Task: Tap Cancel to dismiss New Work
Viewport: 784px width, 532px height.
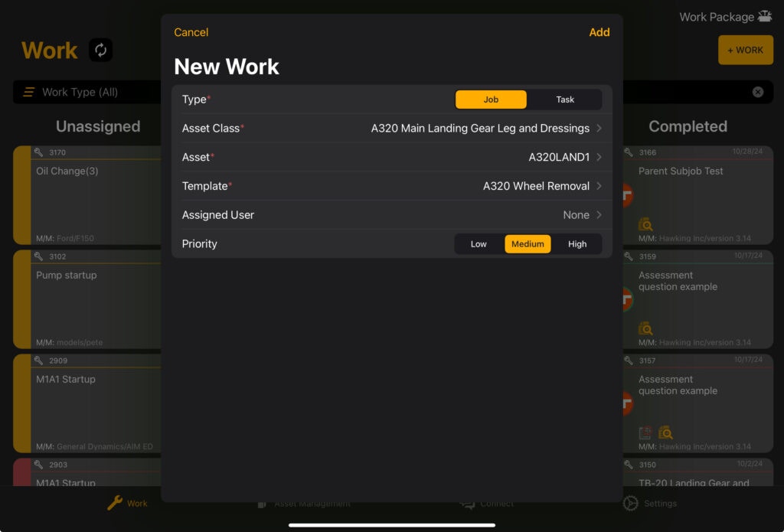Action: (190, 32)
